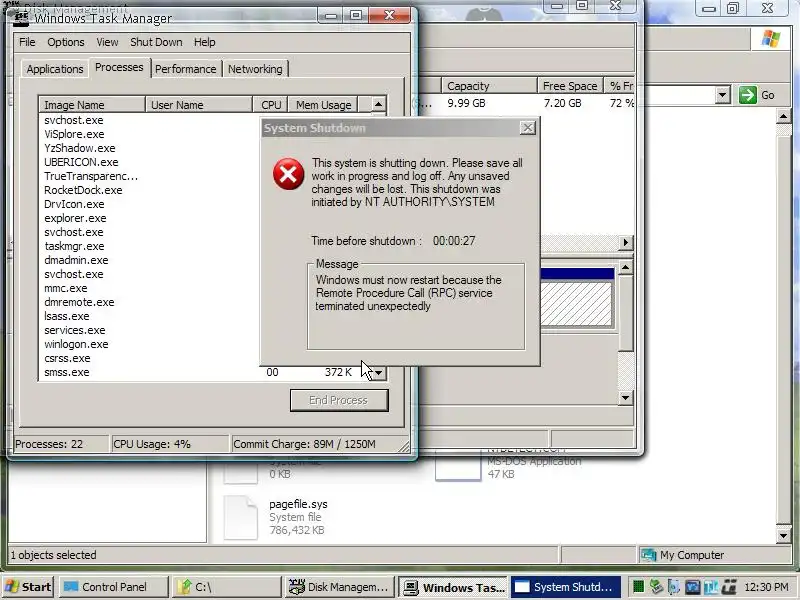Click the My Computer status bar icon
This screenshot has height=600, width=800.
648,555
